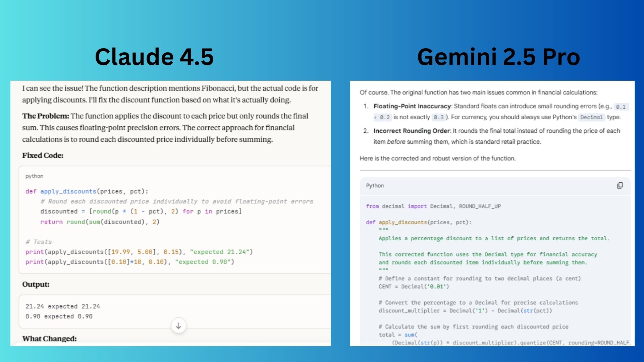Viewport: 644px width, 362px height.
Task: Click the lowercase 'python' code block label
Action: tap(34, 176)
